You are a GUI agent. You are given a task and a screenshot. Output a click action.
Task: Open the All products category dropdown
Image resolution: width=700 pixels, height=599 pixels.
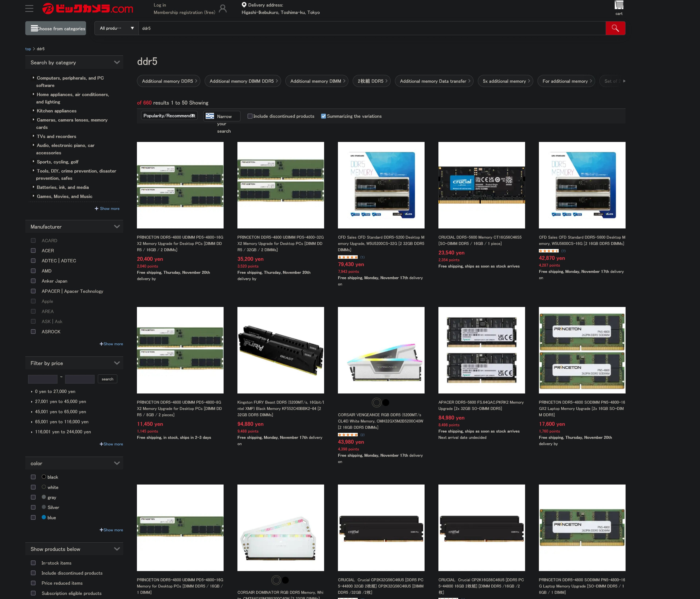(x=116, y=28)
